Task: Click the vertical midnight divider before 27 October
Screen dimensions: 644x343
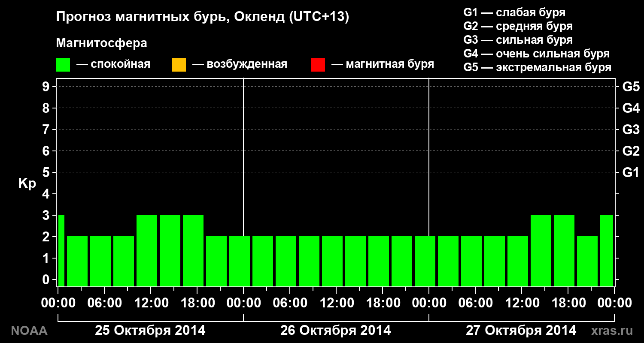Action: [x=429, y=182]
